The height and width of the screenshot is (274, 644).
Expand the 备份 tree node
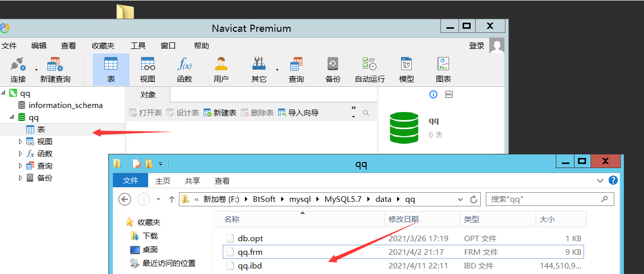[x=21, y=178]
